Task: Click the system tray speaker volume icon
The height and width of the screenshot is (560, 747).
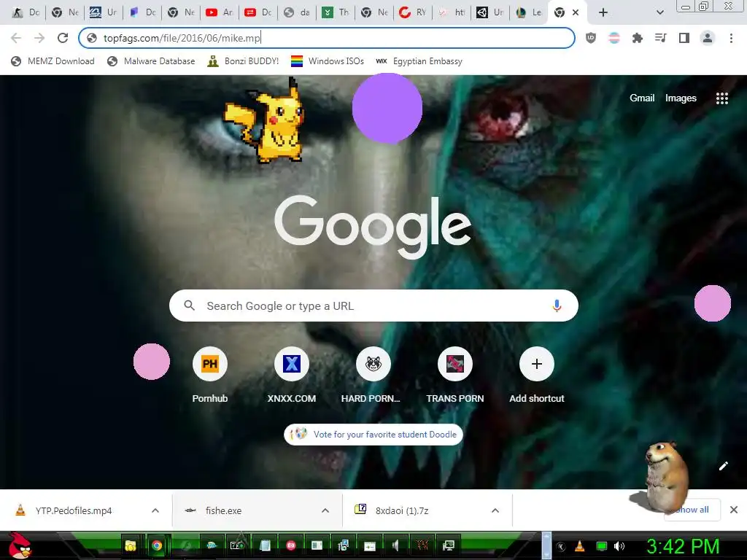Action: [619, 546]
